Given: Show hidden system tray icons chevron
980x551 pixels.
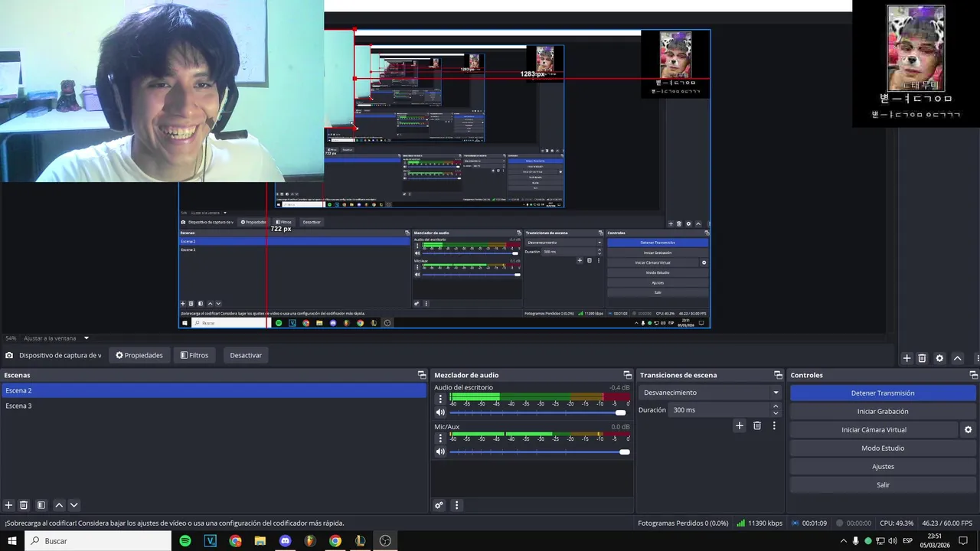Looking at the screenshot, I should pyautogui.click(x=844, y=541).
